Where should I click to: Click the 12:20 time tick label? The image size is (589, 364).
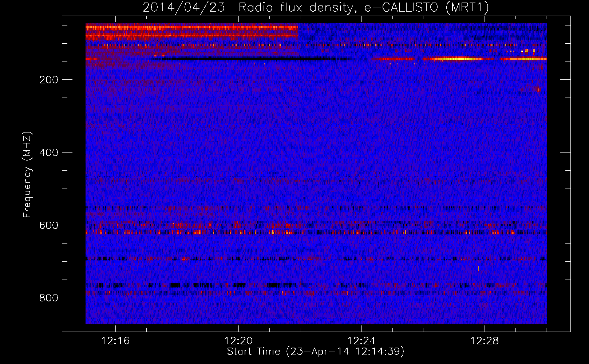click(x=238, y=341)
